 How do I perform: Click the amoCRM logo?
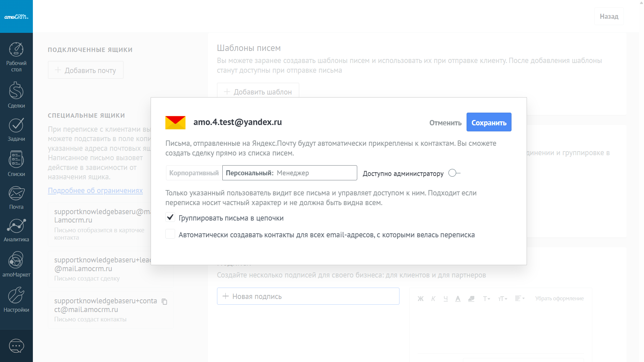click(16, 16)
